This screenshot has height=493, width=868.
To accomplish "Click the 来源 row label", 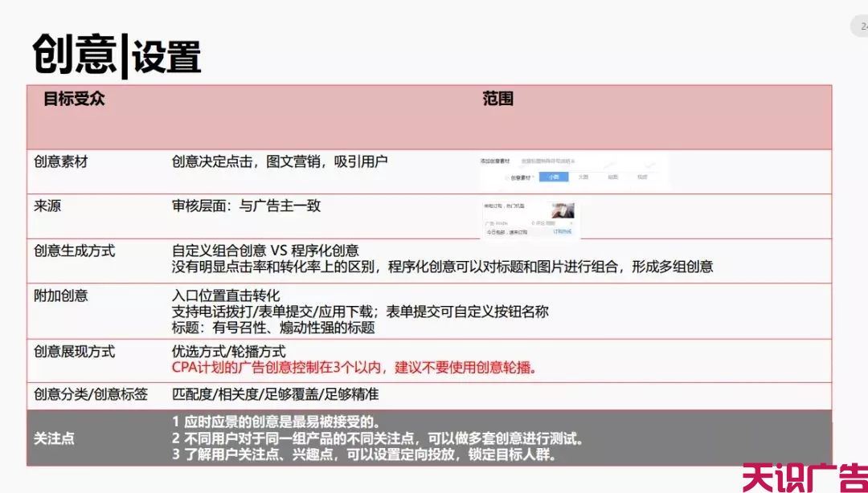I will coord(47,206).
